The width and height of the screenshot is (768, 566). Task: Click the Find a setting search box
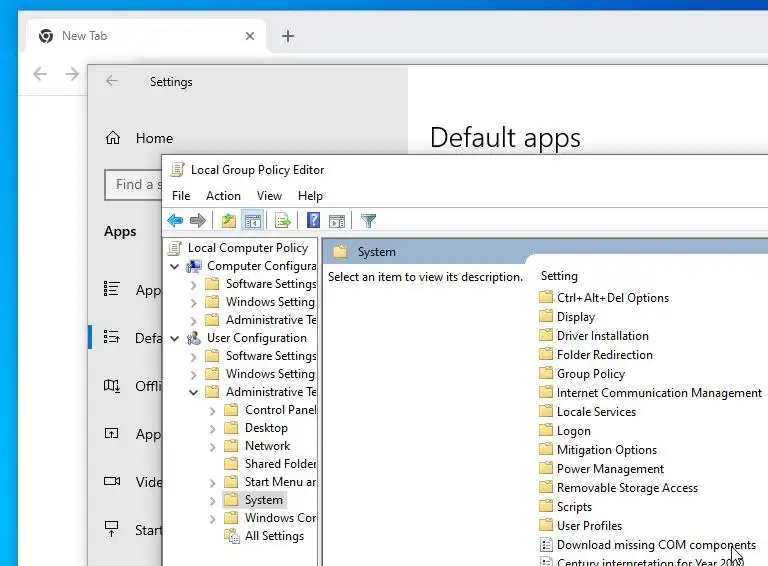[133, 185]
